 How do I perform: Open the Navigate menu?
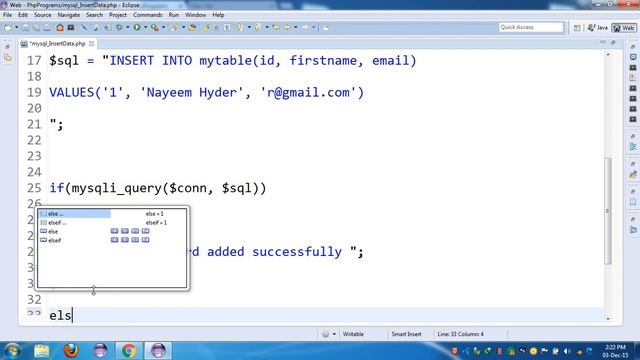tap(69, 15)
